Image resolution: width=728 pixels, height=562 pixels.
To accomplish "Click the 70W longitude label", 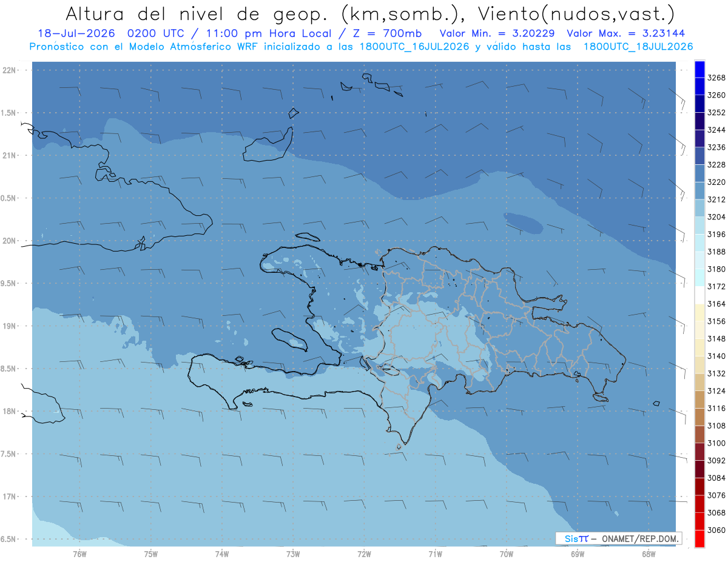I will (507, 554).
